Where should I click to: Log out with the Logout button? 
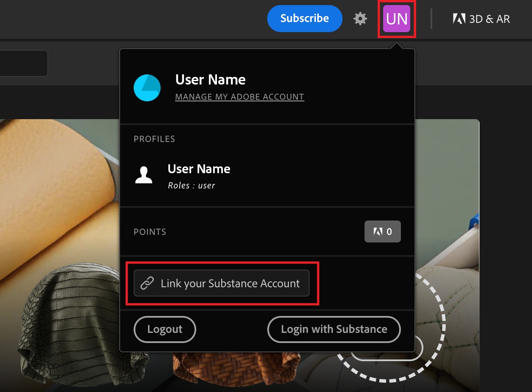(165, 329)
